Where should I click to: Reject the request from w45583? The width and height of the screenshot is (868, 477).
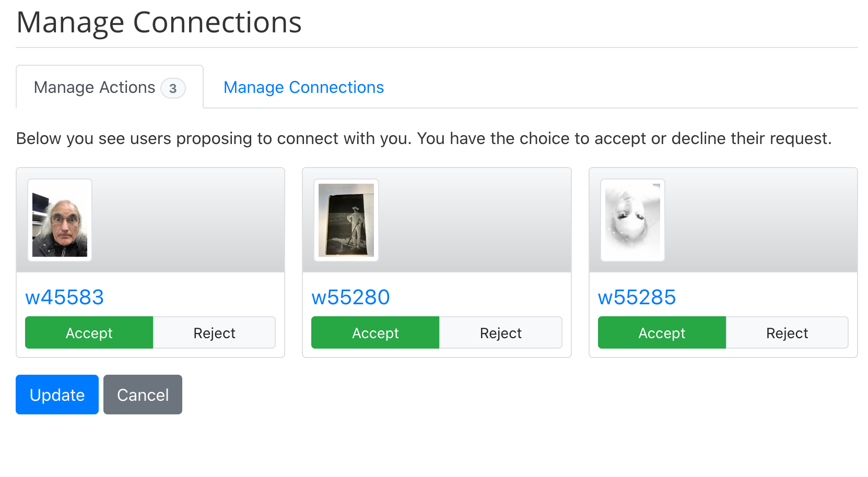tap(214, 332)
